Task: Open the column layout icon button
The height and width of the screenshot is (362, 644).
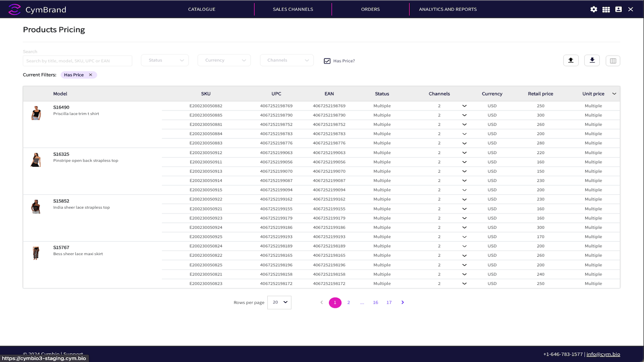Action: (x=613, y=61)
